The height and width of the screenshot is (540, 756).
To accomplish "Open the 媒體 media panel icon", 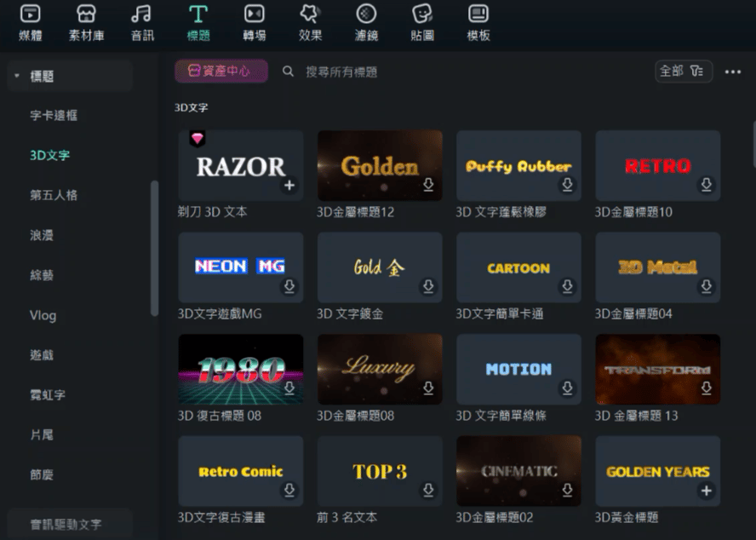I will (31, 22).
